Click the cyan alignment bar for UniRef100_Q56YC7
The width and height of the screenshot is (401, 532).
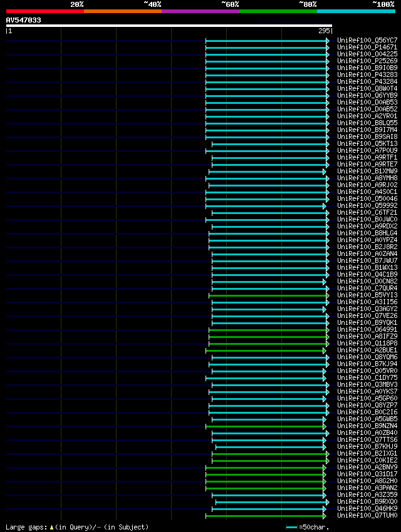click(268, 41)
